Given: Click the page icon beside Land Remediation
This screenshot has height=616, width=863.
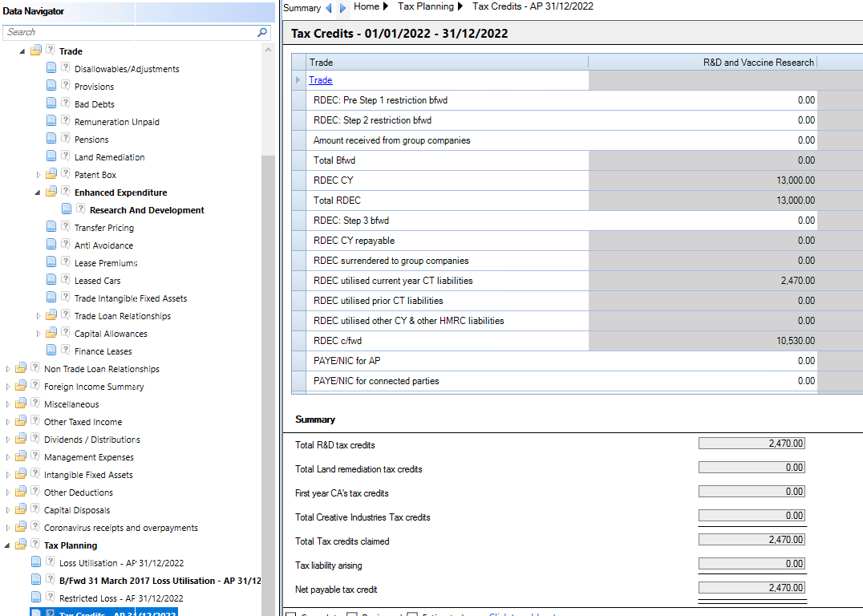Looking at the screenshot, I should (x=51, y=156).
